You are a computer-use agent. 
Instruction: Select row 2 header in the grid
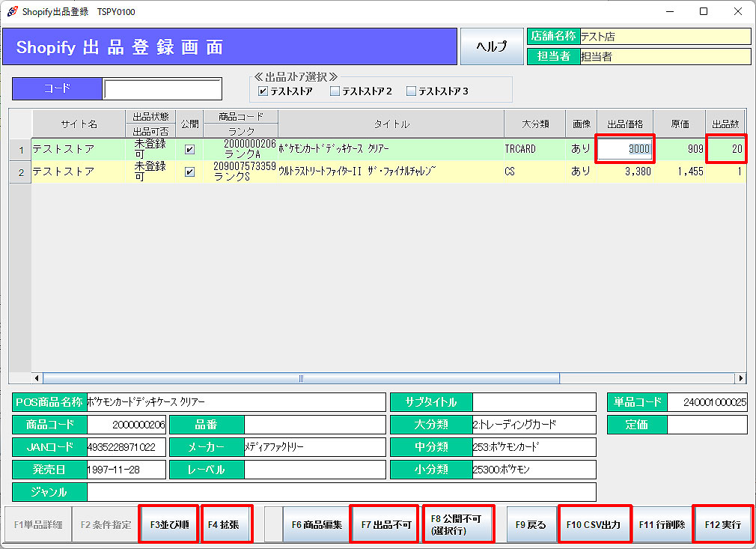[21, 172]
